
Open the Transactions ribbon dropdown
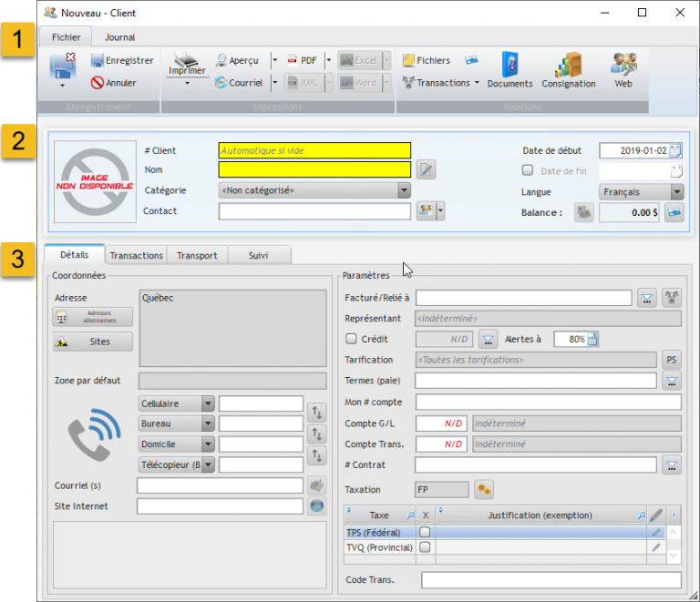(477, 83)
